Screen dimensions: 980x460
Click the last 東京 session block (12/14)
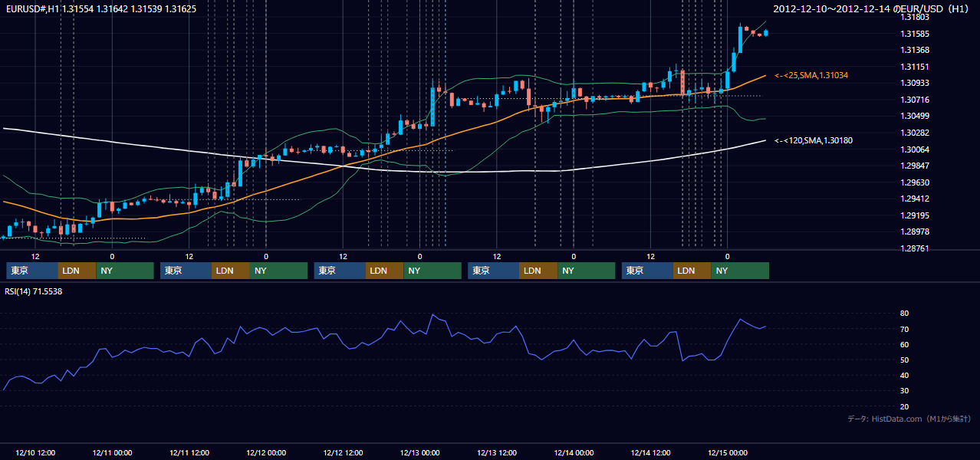(647, 271)
